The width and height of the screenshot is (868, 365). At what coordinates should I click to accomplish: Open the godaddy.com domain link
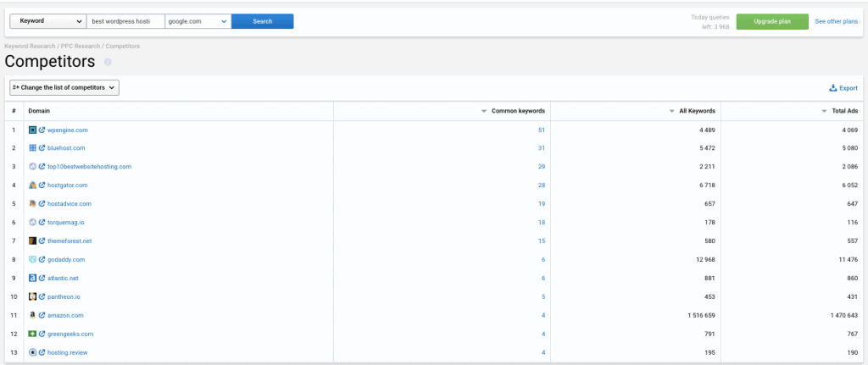(x=66, y=259)
